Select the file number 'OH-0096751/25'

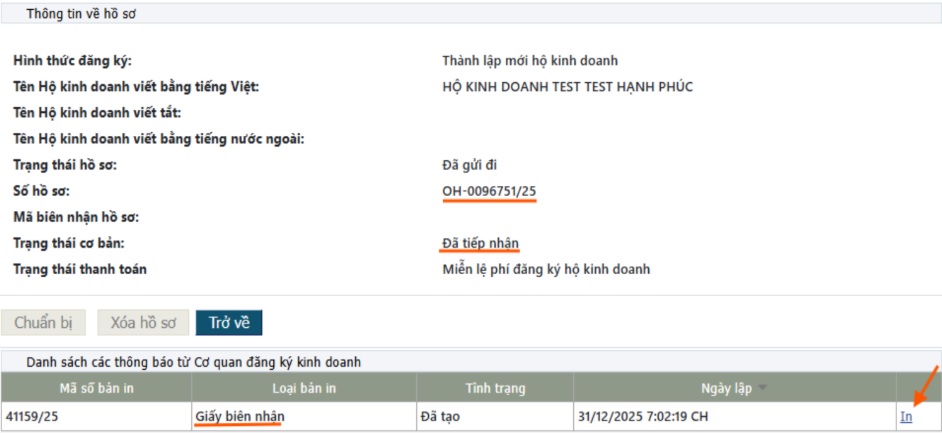click(x=490, y=191)
